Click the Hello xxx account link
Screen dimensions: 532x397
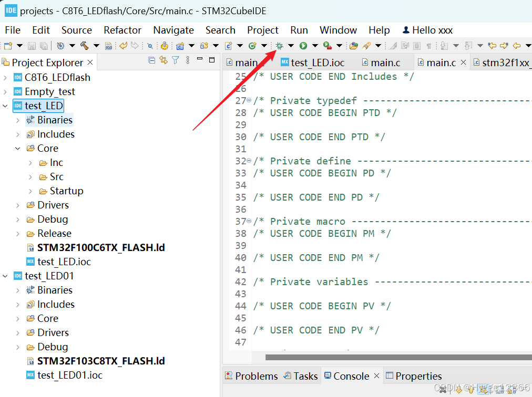(427, 30)
